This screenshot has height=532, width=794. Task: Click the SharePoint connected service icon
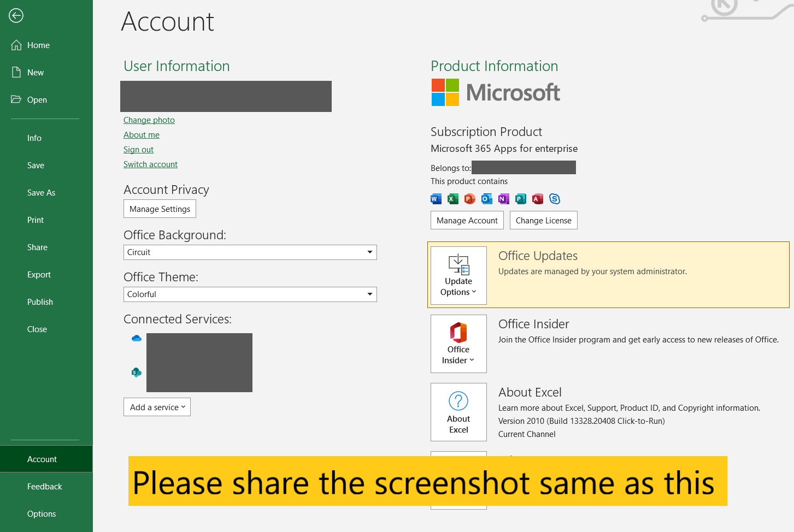[137, 373]
